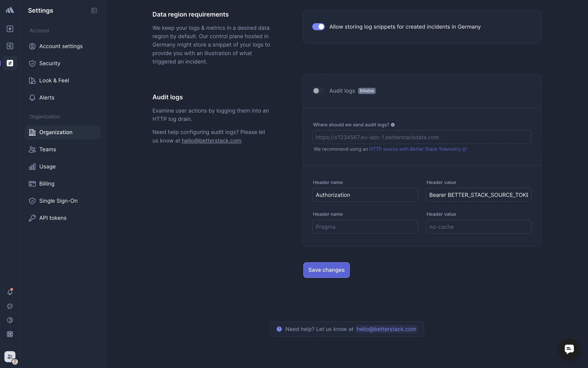Image resolution: width=588 pixels, height=368 pixels.
Task: Click Save changes button
Action: click(x=326, y=270)
